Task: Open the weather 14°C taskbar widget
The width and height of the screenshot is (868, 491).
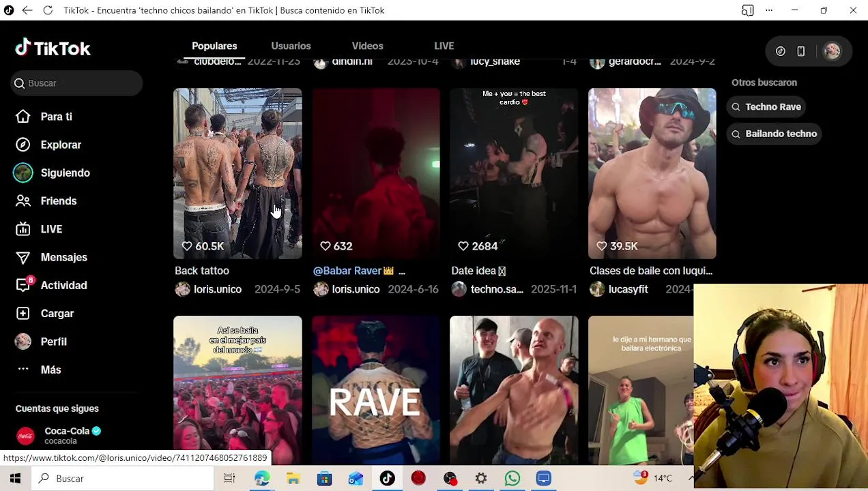Action: (653, 479)
